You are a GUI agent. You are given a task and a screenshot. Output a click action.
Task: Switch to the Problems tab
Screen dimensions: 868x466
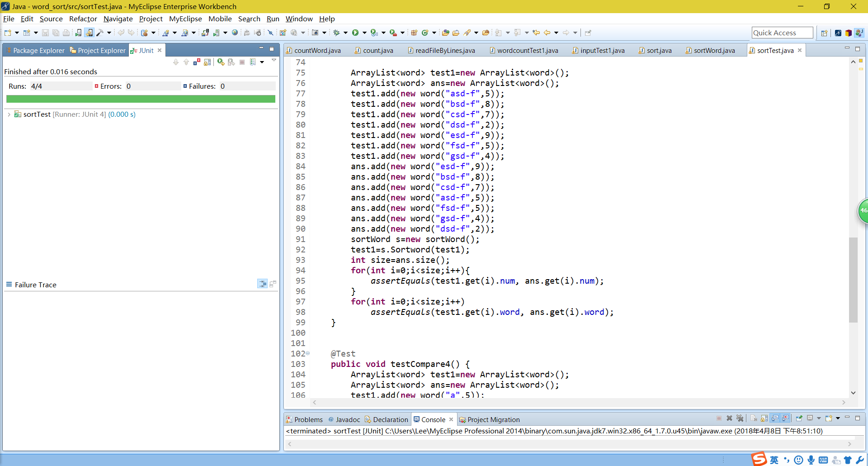tap(308, 419)
